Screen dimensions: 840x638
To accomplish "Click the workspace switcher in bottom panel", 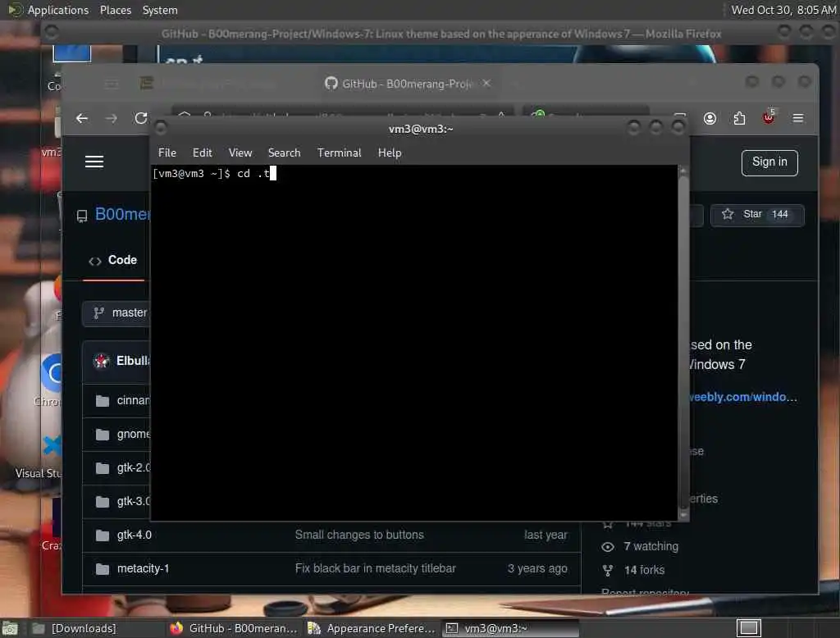I will 748,628.
